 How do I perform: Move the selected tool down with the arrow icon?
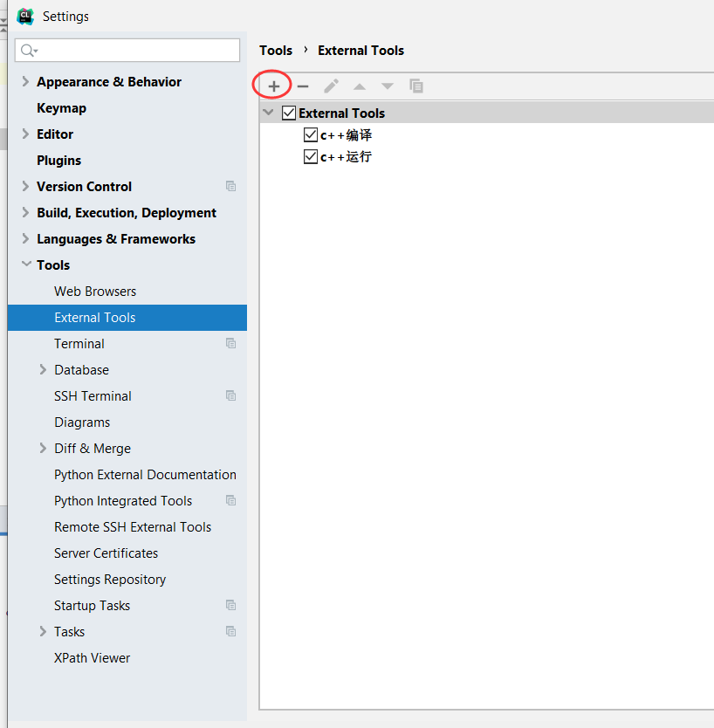(387, 86)
